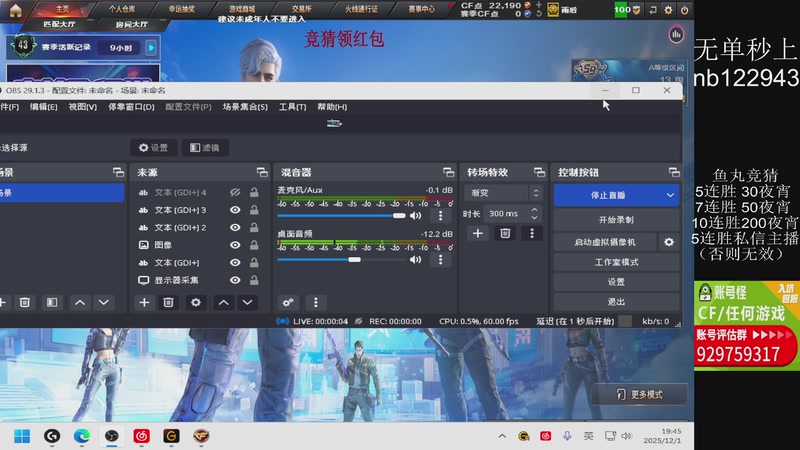Pop out the scenes dock panel
The image size is (800, 450).
[118, 172]
